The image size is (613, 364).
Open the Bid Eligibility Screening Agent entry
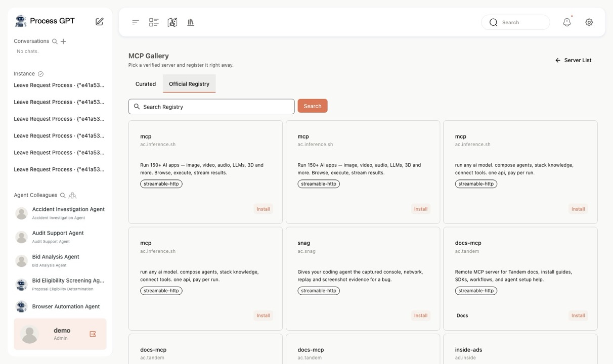coord(60,285)
